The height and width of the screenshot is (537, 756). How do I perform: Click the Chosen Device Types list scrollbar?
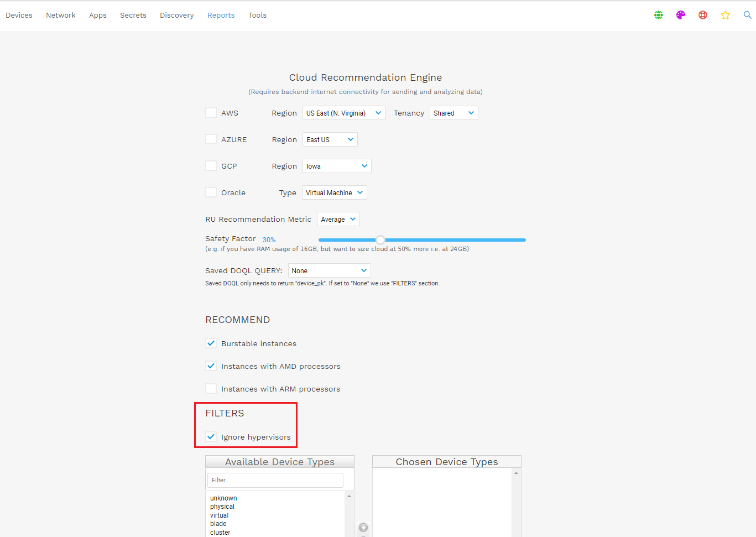point(516,503)
